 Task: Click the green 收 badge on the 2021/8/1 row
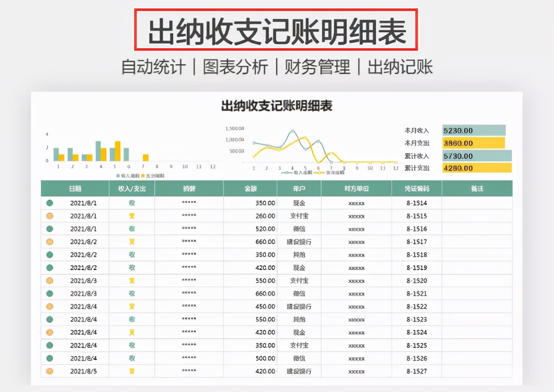pyautogui.click(x=132, y=202)
